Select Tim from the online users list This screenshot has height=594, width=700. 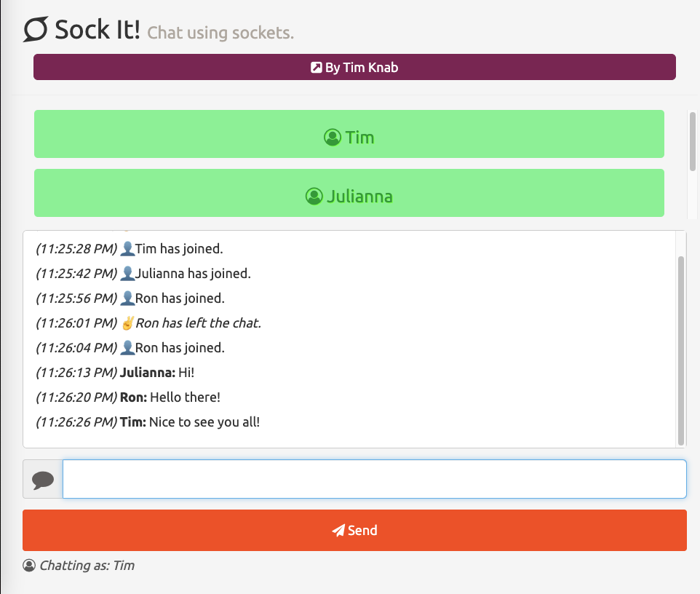point(349,134)
